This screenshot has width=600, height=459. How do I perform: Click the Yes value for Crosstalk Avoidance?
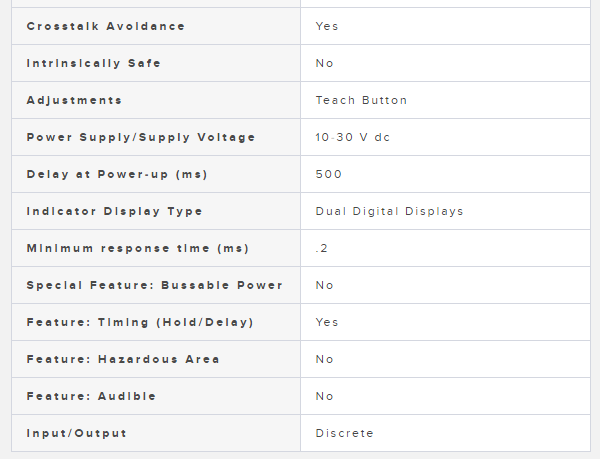coord(327,26)
